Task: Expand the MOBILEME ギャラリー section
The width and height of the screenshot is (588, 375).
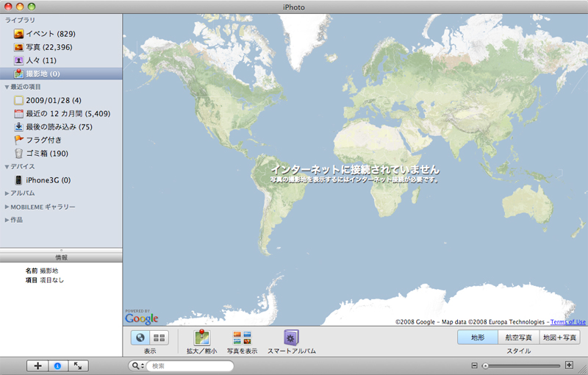Action: tap(7, 207)
